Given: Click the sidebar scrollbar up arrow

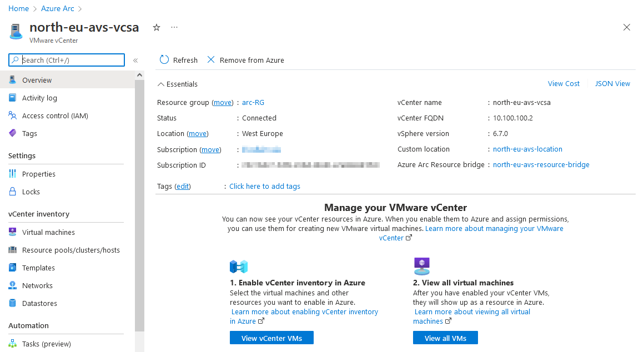Looking at the screenshot, I should tap(140, 75).
